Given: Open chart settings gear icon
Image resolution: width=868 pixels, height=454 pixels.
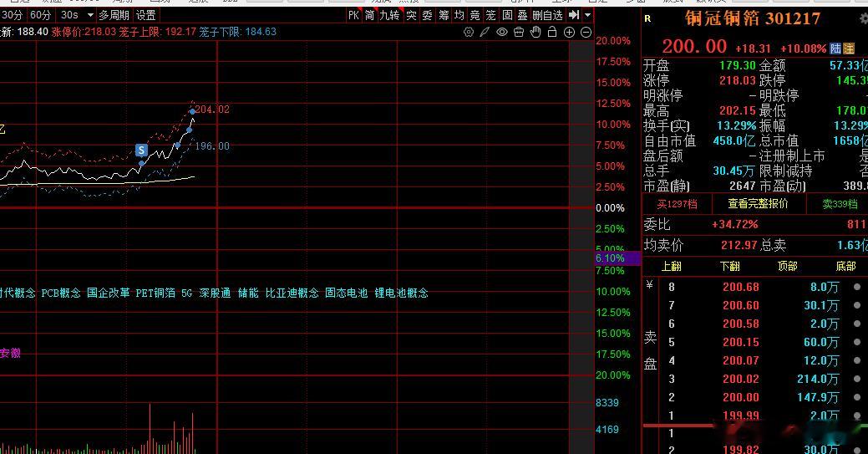Looking at the screenshot, I should pyautogui.click(x=469, y=32).
